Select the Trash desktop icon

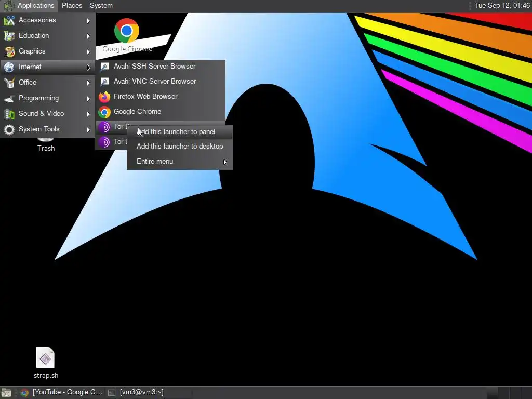point(46,144)
